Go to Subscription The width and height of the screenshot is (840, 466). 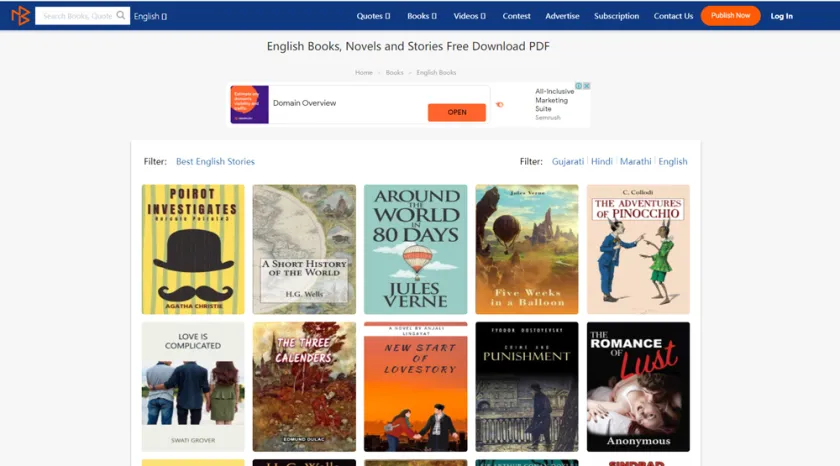(x=616, y=16)
